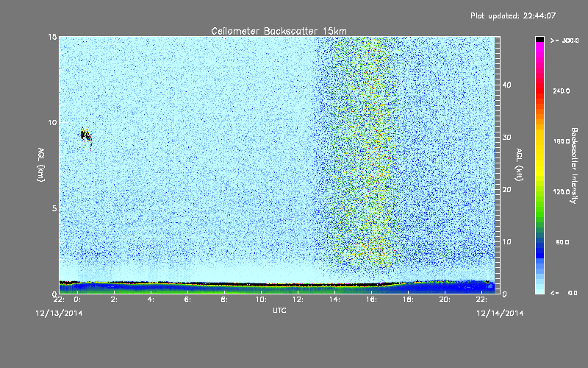The height and width of the screenshot is (368, 588).
Task: Click the 4: hour tick label
Action: (x=151, y=300)
